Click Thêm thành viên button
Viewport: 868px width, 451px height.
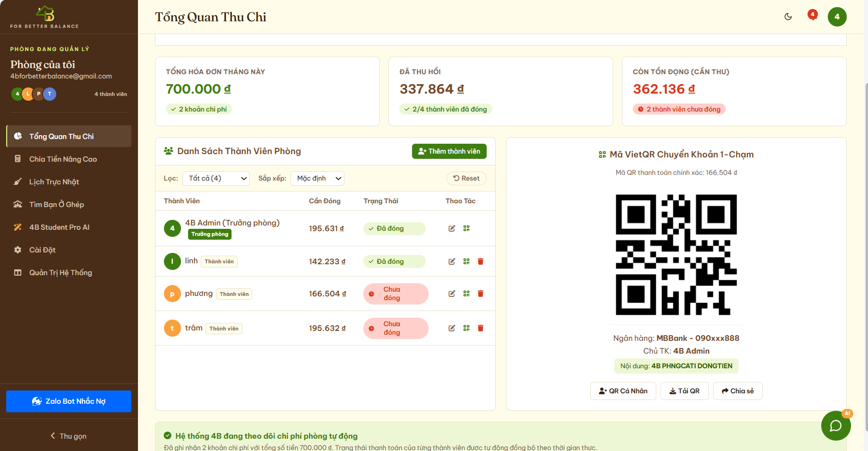449,151
